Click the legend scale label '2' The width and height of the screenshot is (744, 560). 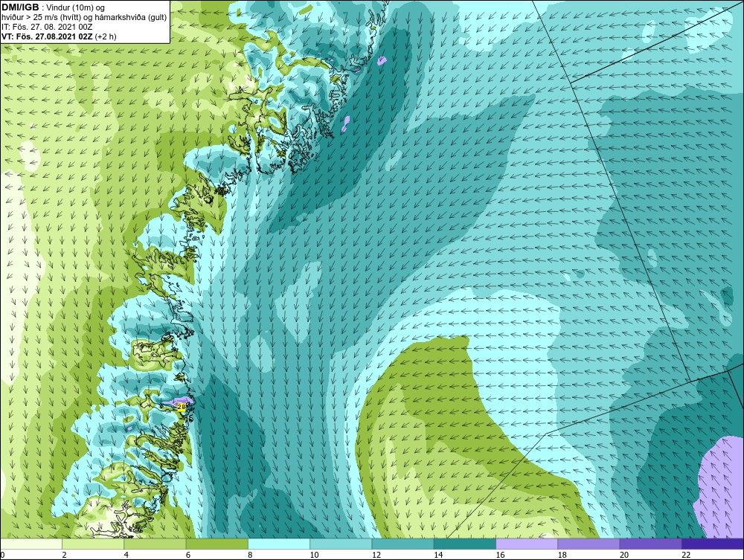point(65,556)
